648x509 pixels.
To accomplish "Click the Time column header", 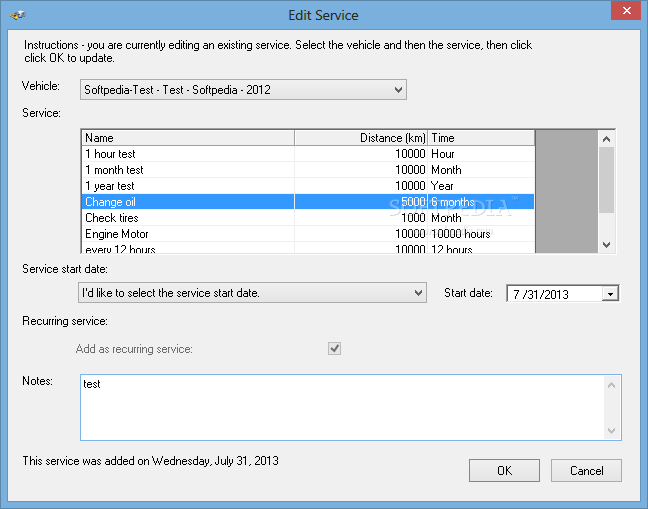I will [x=481, y=138].
